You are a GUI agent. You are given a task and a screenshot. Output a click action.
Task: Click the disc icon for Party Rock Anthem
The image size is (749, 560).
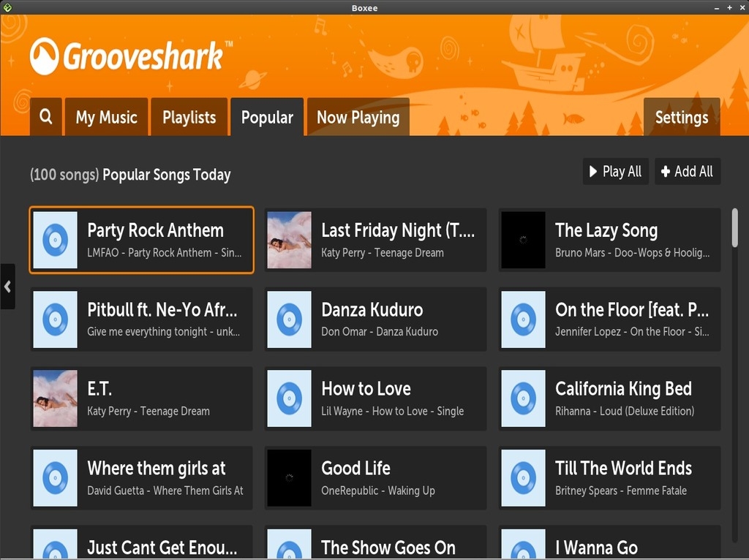56,240
